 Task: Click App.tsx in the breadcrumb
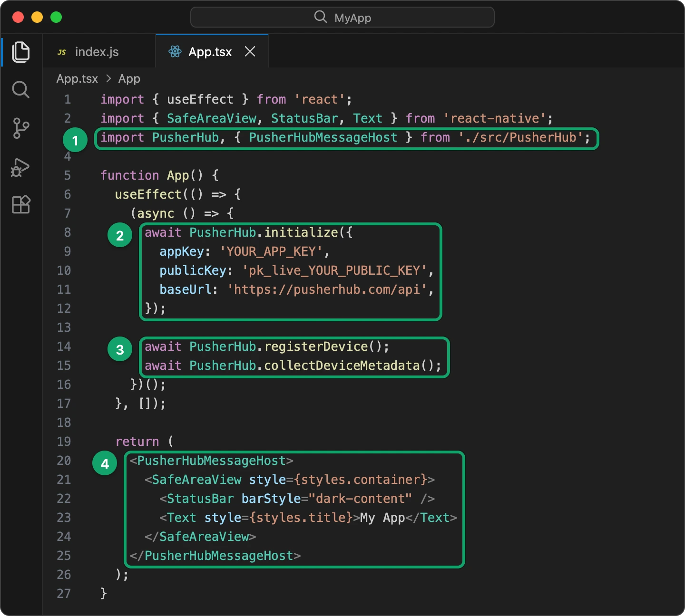pyautogui.click(x=77, y=78)
